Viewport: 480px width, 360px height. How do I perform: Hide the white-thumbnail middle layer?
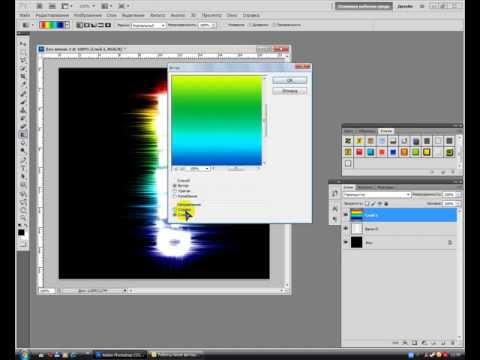pos(346,229)
